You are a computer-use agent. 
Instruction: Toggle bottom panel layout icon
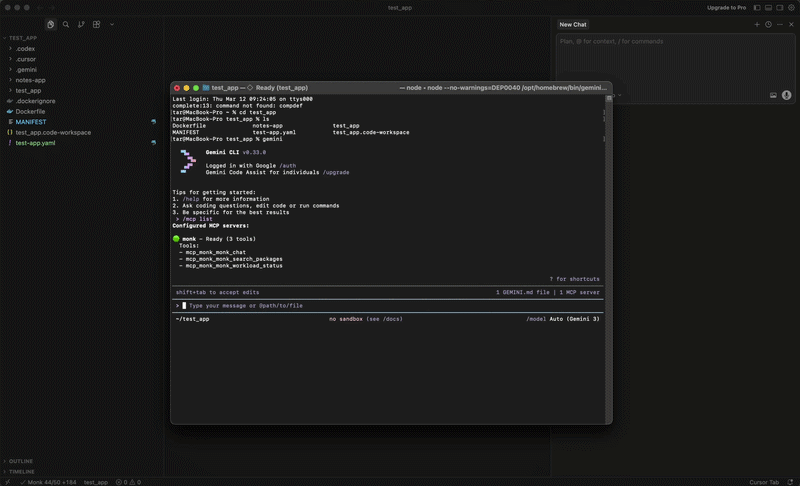click(x=768, y=8)
